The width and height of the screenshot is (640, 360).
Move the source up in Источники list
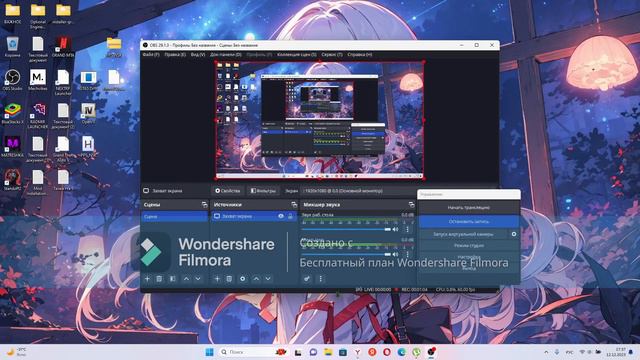coord(256,279)
